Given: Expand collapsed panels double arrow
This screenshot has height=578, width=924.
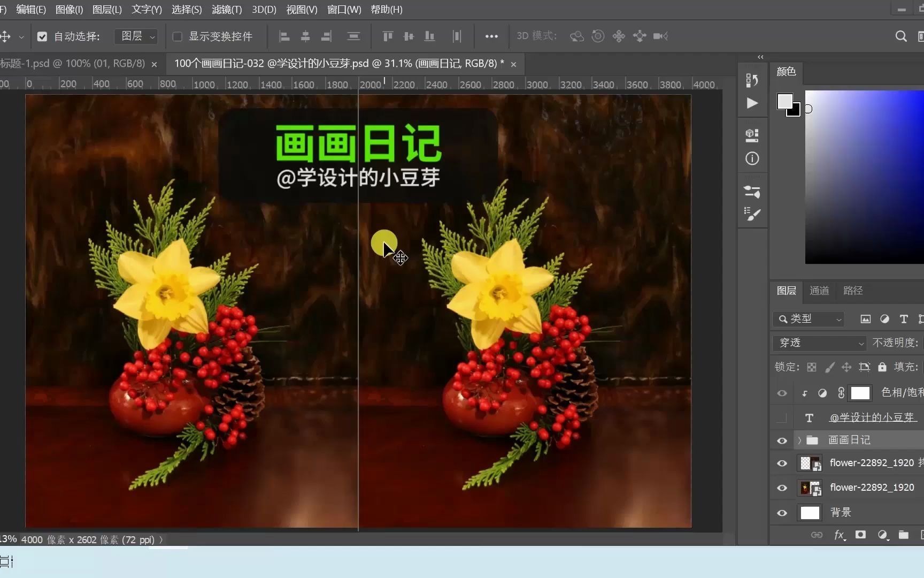Looking at the screenshot, I should (x=760, y=57).
